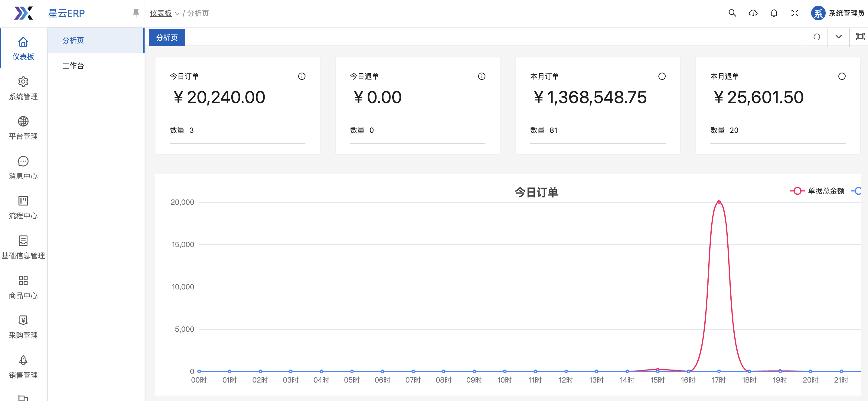Screen dimensions: 868x401
Task: Click the 星云ERP logo title
Action: [x=66, y=13]
